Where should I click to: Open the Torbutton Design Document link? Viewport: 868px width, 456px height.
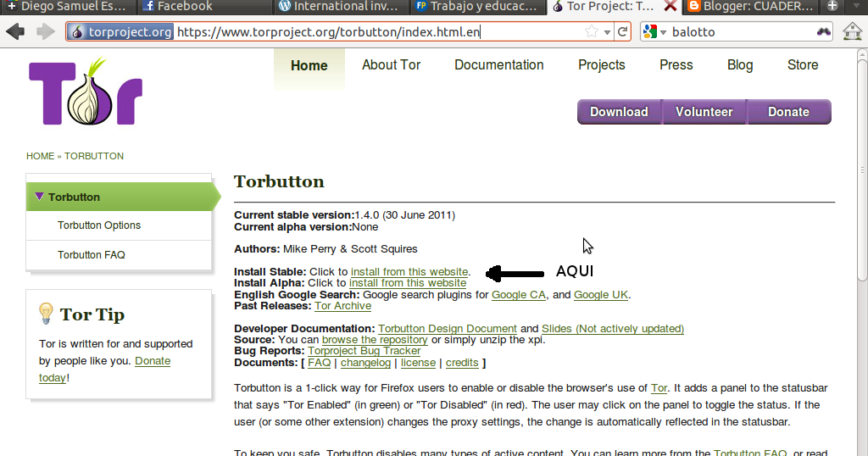(448, 329)
